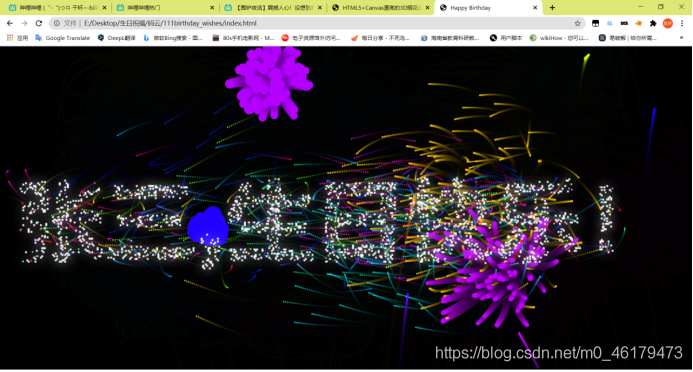
Task: Open the 80s movie site bookmark
Action: click(x=244, y=38)
